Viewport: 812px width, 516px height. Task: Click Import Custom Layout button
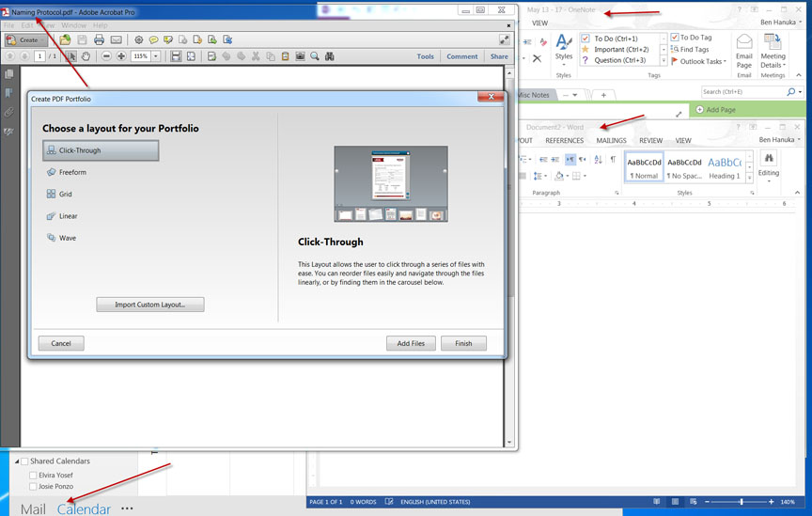(150, 305)
